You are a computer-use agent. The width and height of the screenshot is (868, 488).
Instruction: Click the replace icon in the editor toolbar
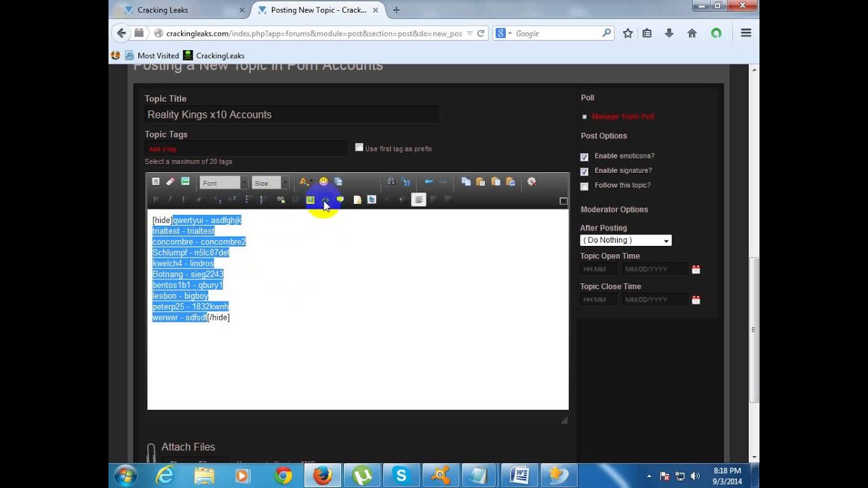(406, 182)
